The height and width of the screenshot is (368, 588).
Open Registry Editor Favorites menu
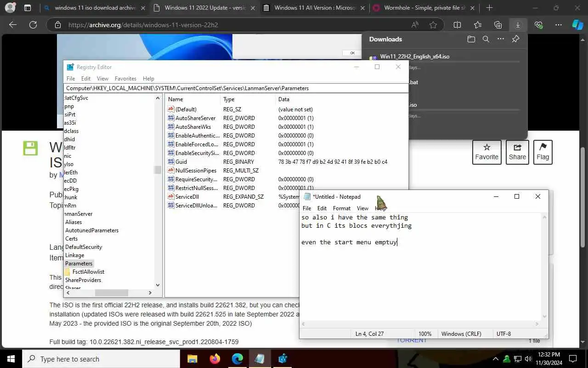click(125, 79)
